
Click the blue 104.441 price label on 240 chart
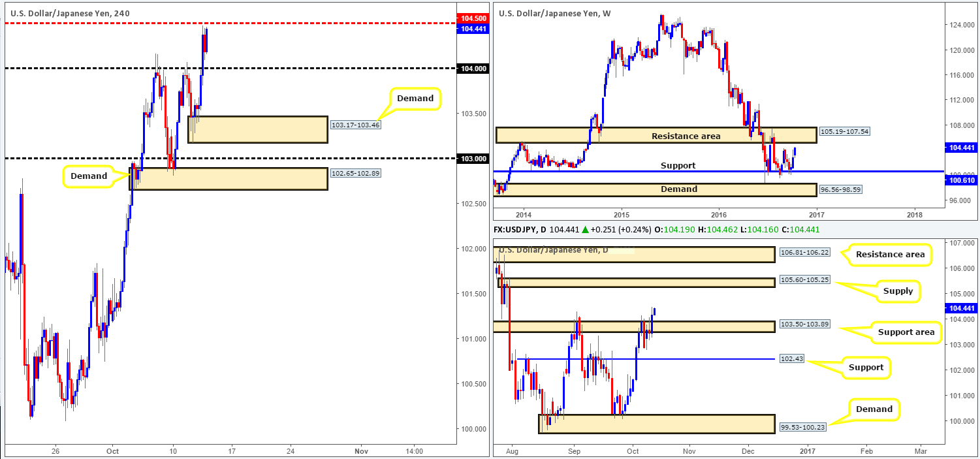click(473, 28)
